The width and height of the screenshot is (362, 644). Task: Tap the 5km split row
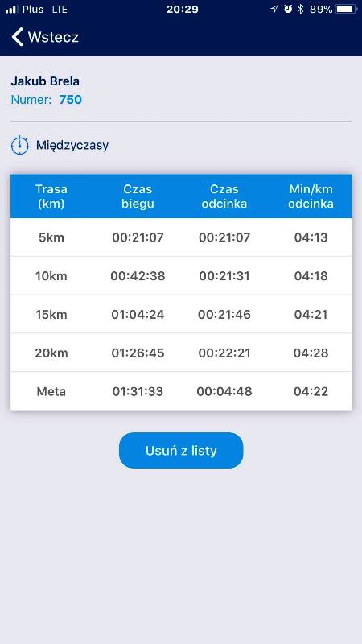point(181,237)
